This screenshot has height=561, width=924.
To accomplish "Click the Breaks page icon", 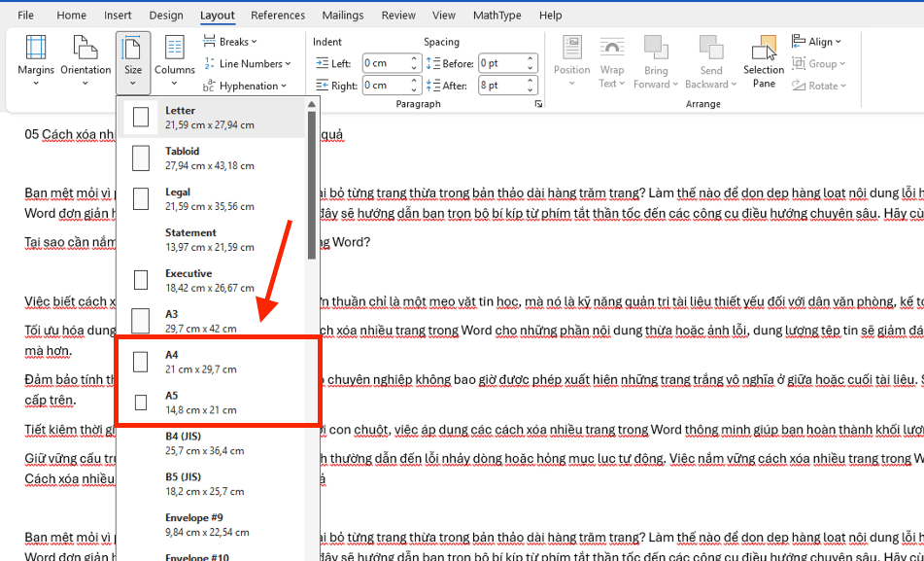I will [209, 41].
